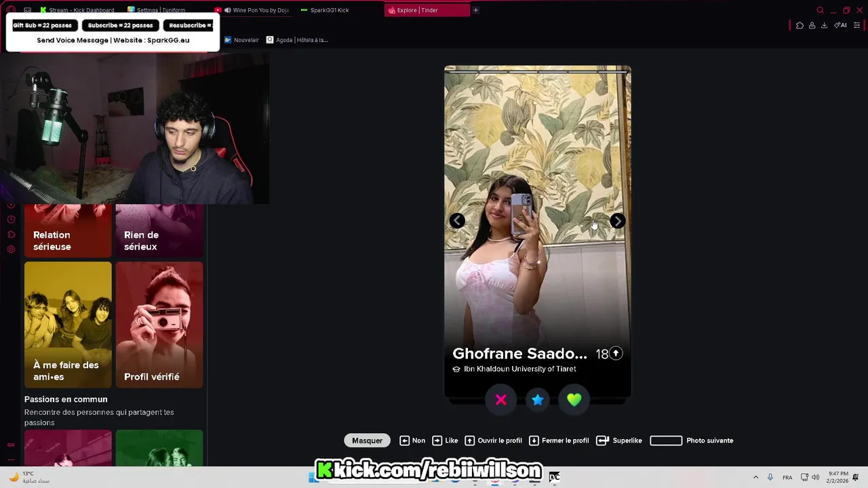Open the Nouvelair bookmark
The image size is (868, 488).
(x=241, y=40)
